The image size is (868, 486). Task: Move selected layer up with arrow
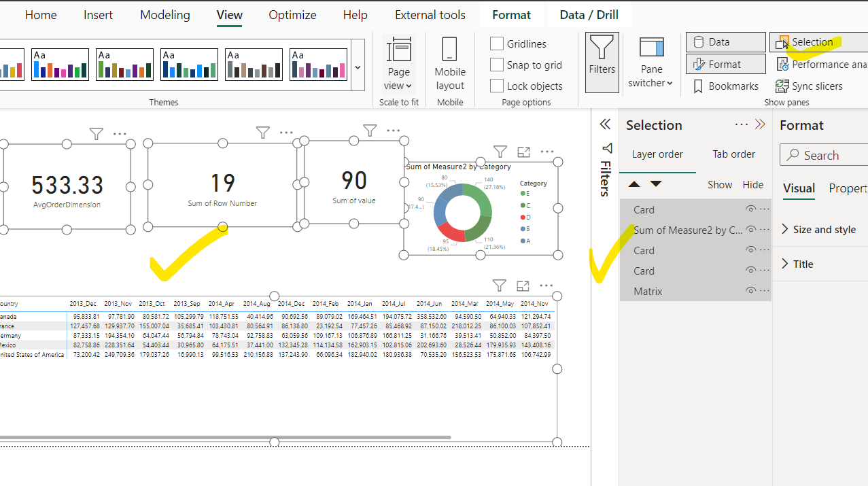click(634, 184)
